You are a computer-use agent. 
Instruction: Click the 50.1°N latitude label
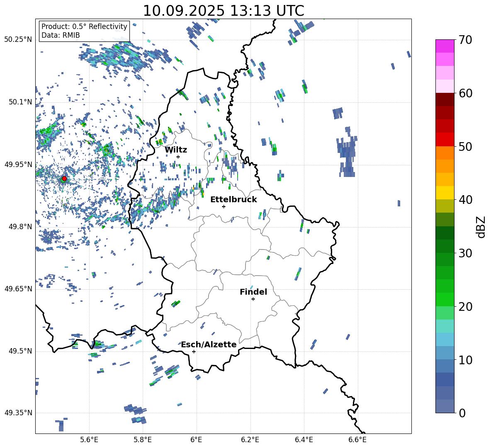[20, 102]
